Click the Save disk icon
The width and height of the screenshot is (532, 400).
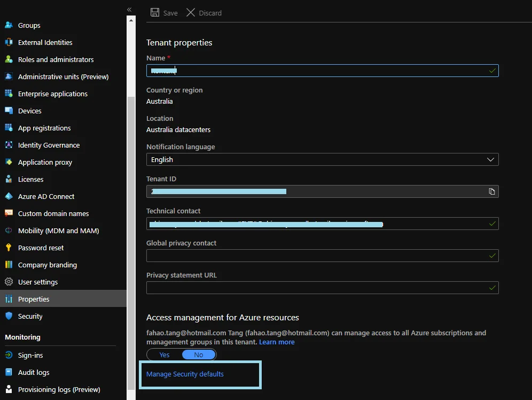tap(155, 12)
